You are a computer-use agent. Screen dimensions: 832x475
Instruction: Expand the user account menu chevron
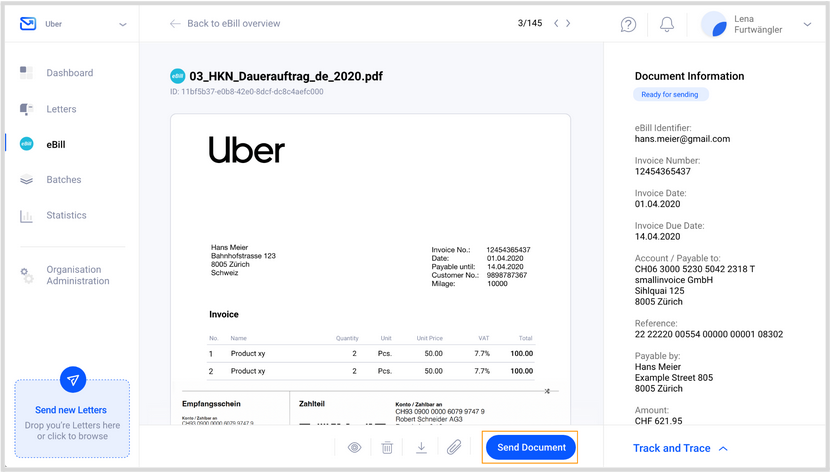click(x=807, y=24)
